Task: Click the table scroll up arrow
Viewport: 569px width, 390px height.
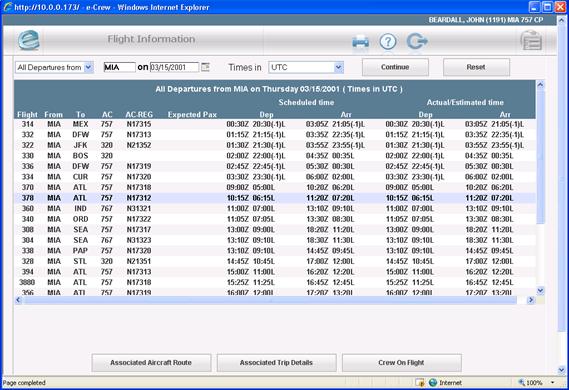Action: pos(540,85)
